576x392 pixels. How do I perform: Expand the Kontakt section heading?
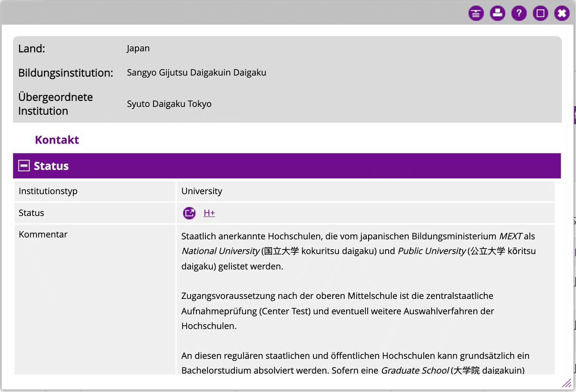[x=57, y=140]
